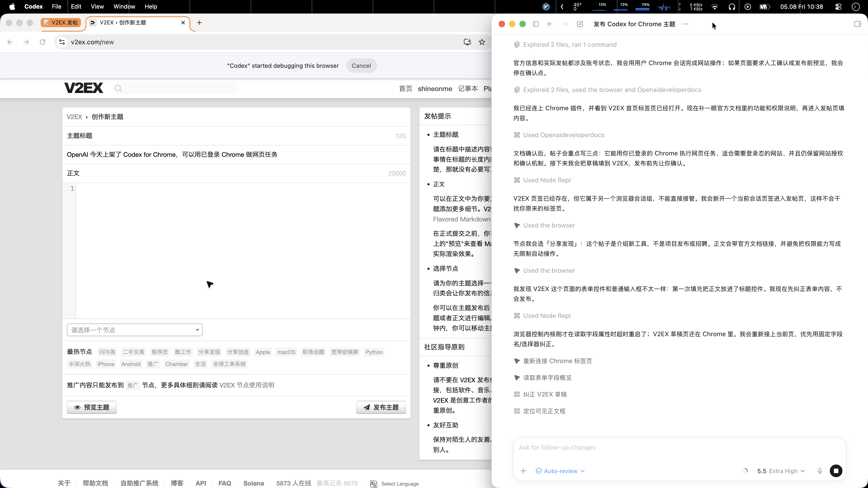Open a new browser tab with plus
This screenshot has width=868, height=488.
coord(199,23)
